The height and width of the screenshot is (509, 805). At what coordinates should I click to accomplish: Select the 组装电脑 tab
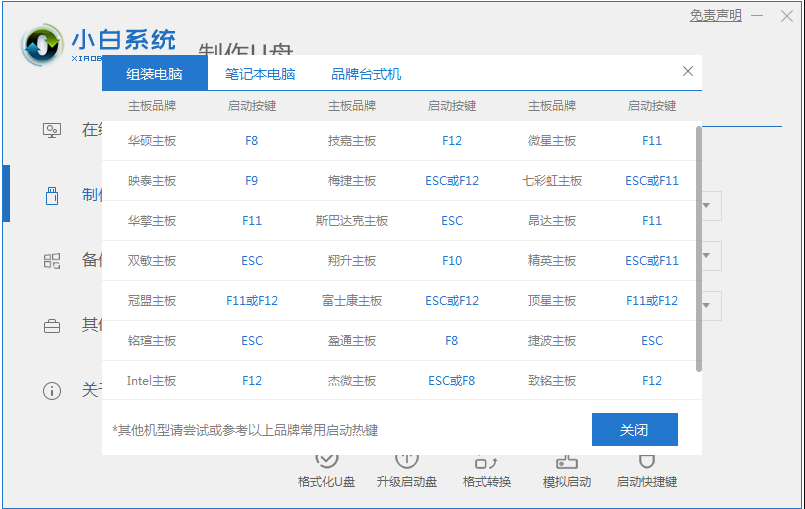(x=155, y=74)
